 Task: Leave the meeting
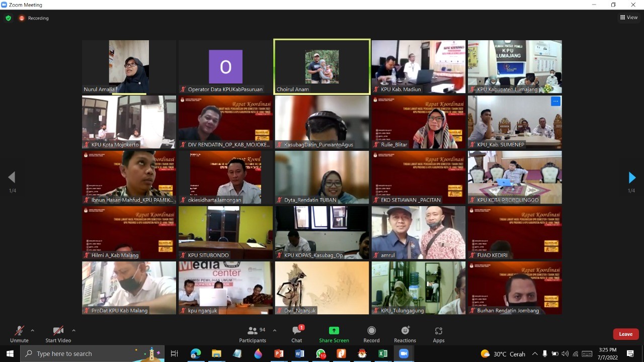point(625,334)
